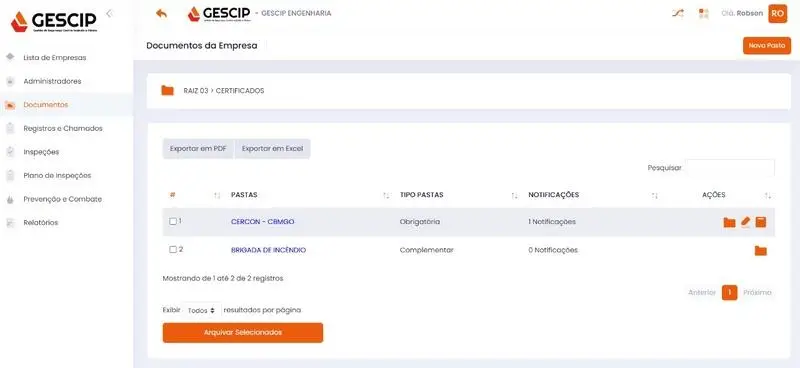
Task: Open the RO user avatar
Action: pos(778,14)
